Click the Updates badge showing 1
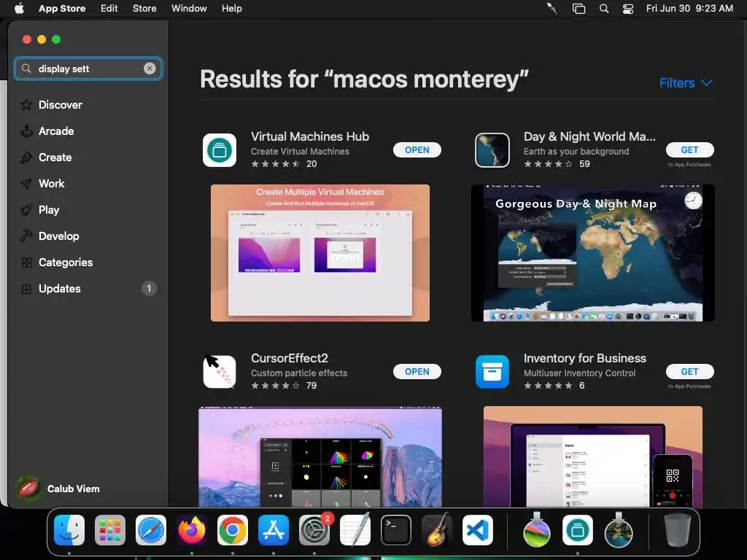 pos(149,289)
